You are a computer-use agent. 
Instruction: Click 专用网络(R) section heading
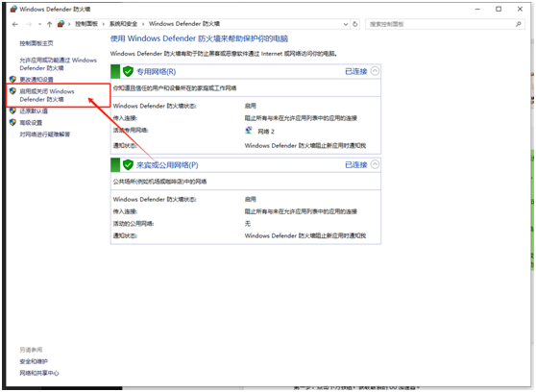[x=157, y=71]
